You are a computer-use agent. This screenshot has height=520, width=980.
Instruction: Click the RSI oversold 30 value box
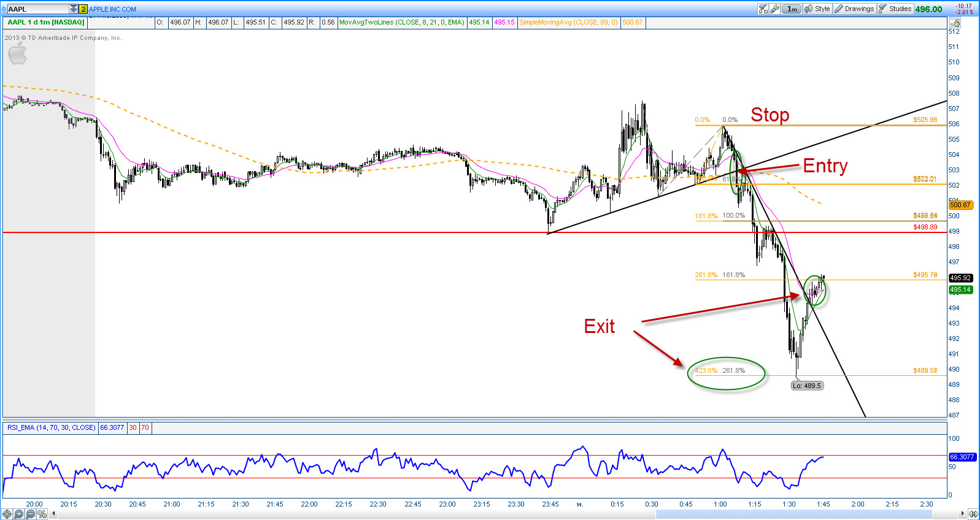133,427
